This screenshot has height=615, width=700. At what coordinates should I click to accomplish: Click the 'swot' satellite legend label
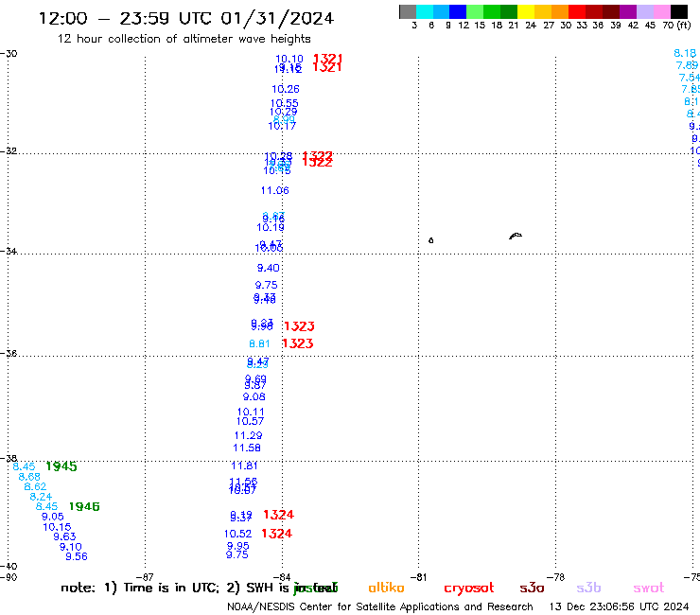click(x=649, y=588)
